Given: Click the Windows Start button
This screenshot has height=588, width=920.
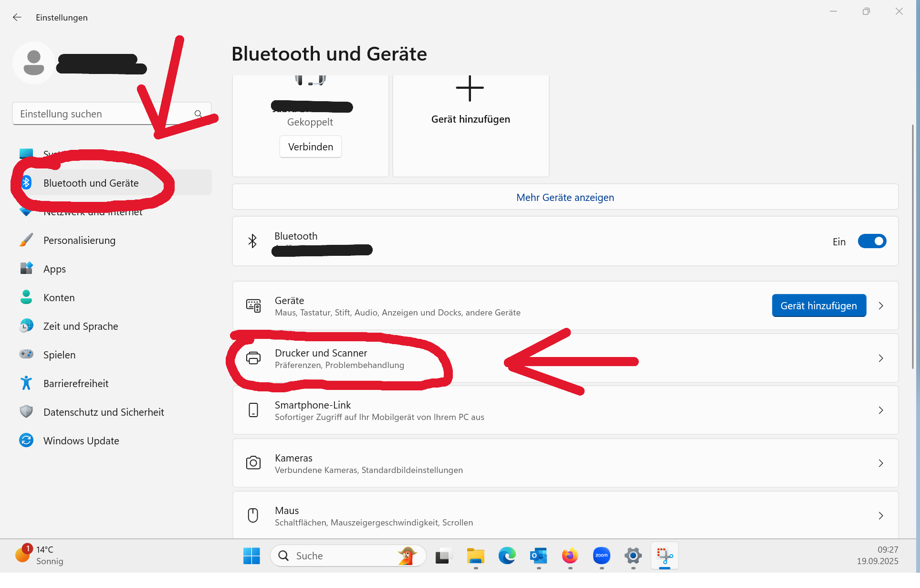Looking at the screenshot, I should pyautogui.click(x=251, y=556).
